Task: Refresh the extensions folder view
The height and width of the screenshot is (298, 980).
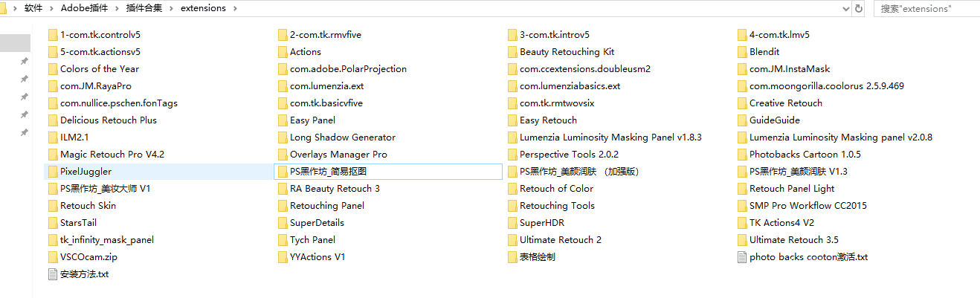Action: click(859, 8)
